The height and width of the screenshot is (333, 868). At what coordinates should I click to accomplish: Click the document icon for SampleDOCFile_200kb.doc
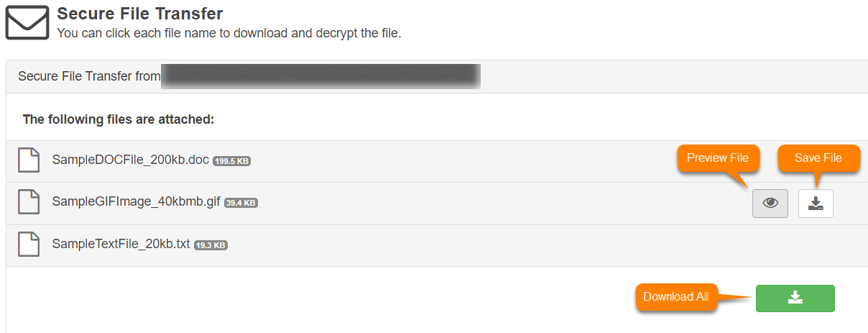tap(29, 160)
